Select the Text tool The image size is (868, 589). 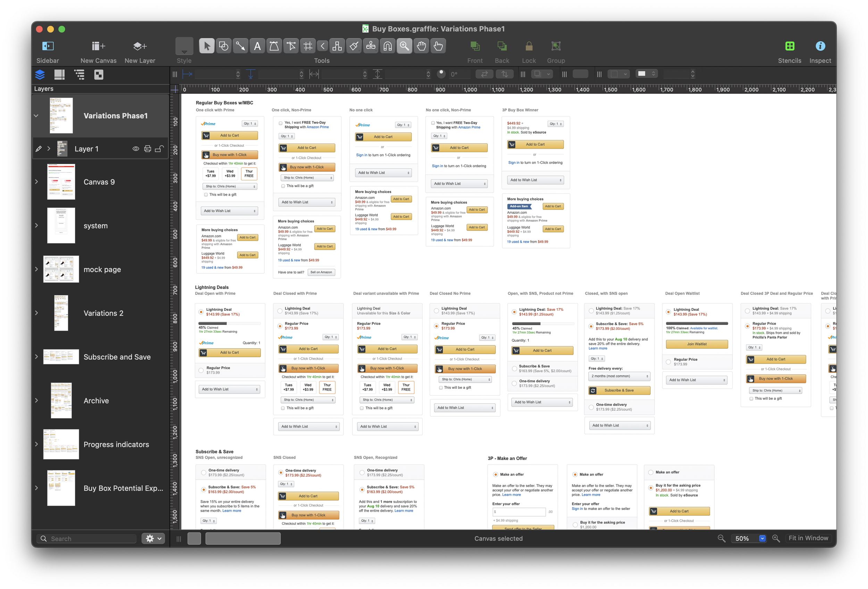[x=257, y=46]
